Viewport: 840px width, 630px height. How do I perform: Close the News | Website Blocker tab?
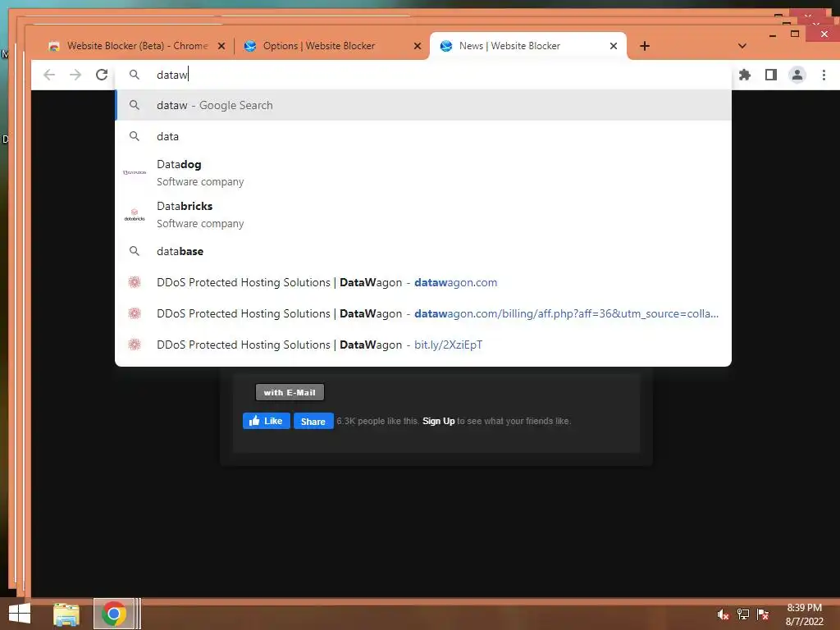coord(614,46)
